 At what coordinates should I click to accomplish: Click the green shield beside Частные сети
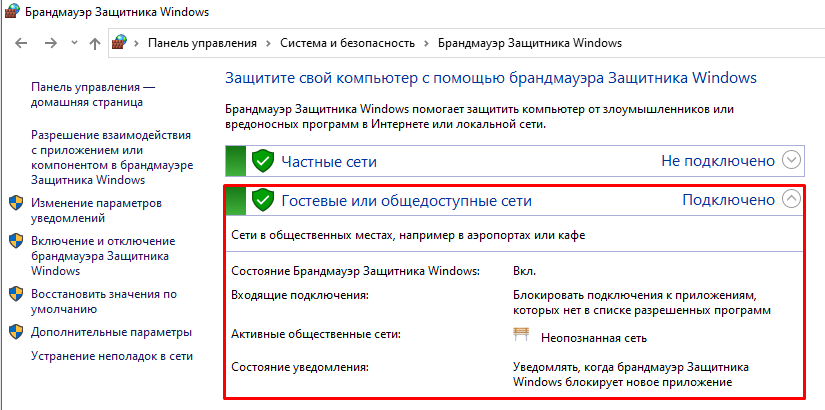tap(262, 160)
